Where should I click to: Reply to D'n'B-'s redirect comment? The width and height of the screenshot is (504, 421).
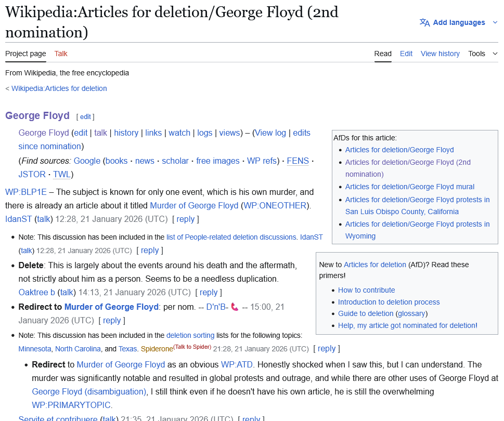pyautogui.click(x=112, y=321)
